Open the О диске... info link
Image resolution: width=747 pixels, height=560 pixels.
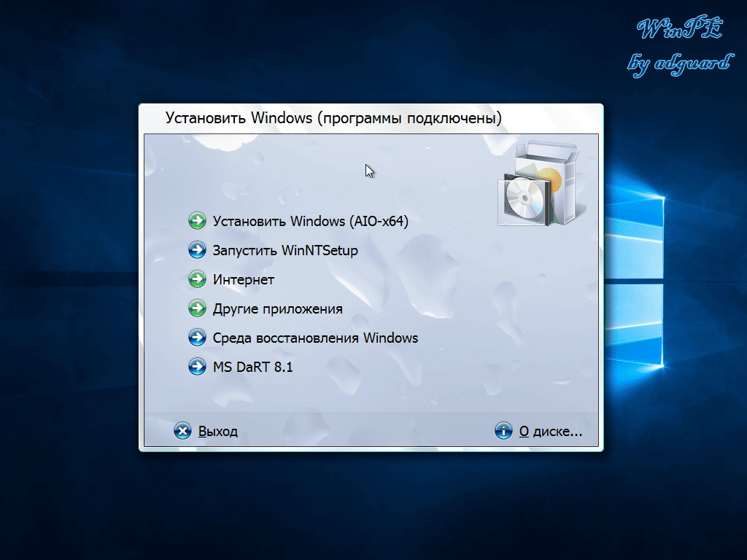551,432
